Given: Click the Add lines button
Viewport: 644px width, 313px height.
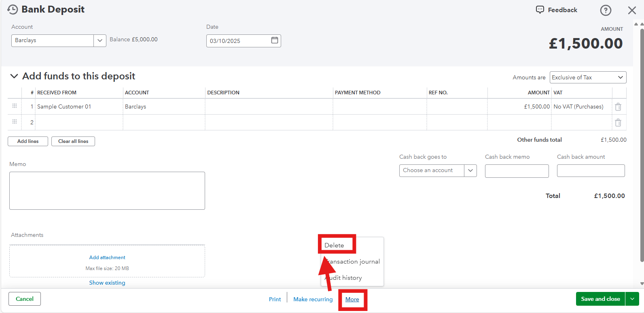Looking at the screenshot, I should click(x=28, y=141).
